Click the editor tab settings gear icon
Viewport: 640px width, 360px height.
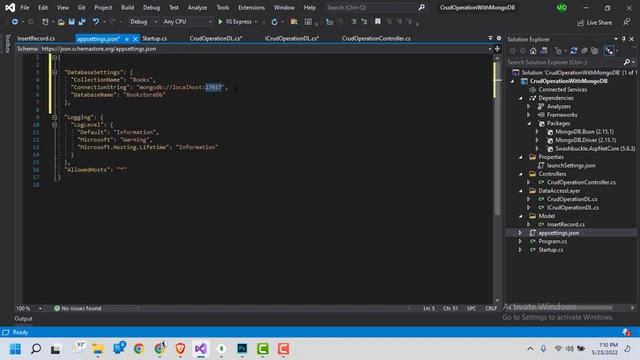point(499,38)
